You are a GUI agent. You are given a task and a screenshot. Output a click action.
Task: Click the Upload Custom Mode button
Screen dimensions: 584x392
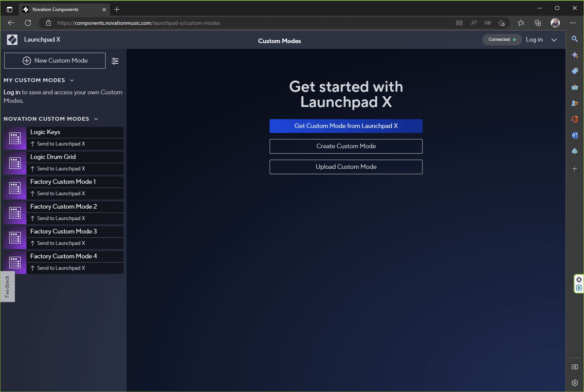pyautogui.click(x=346, y=167)
